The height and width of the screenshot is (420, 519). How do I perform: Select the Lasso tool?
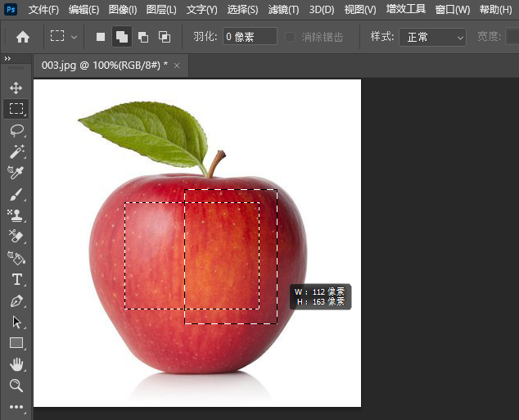(x=16, y=130)
